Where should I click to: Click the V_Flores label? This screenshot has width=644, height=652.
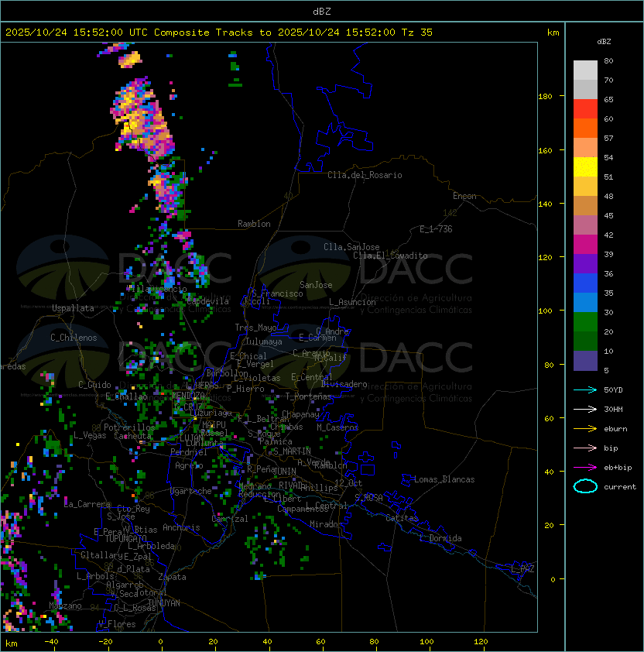117,624
